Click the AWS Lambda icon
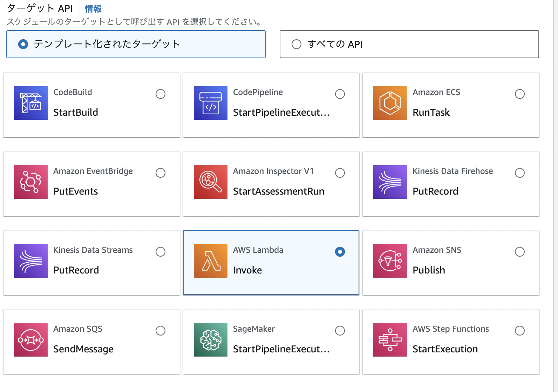Viewport: 558px width, 392px height. tap(211, 261)
